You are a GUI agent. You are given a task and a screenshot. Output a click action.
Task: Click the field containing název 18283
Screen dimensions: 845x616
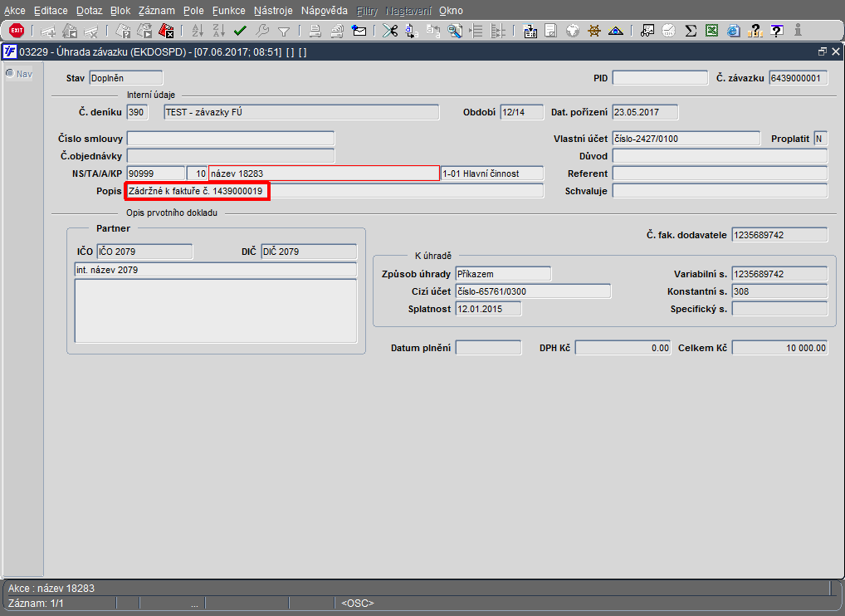(x=324, y=174)
